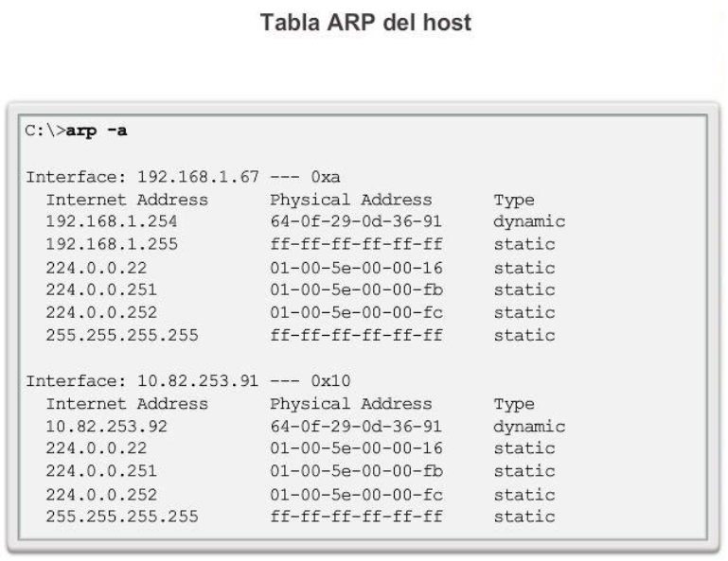This screenshot has height=561, width=728.
Task: Click the first 01-00-5e-00-00-fc physical address
Action: [x=356, y=312]
